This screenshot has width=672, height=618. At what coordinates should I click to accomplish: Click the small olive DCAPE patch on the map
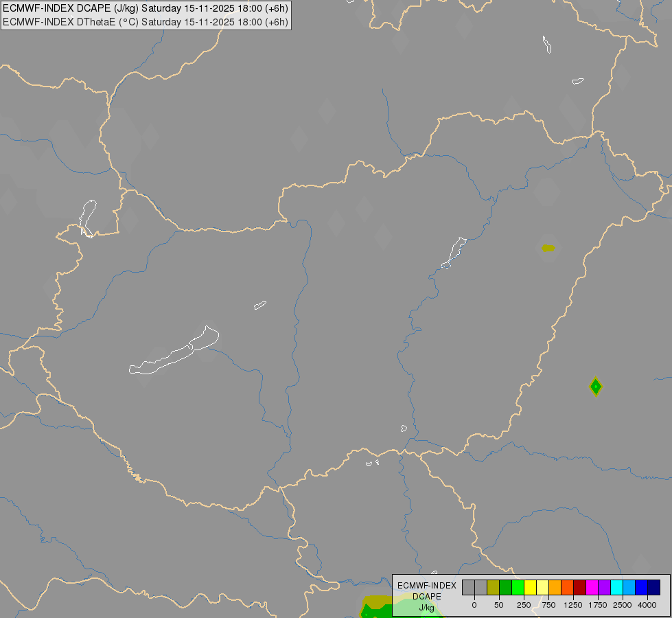coord(548,248)
